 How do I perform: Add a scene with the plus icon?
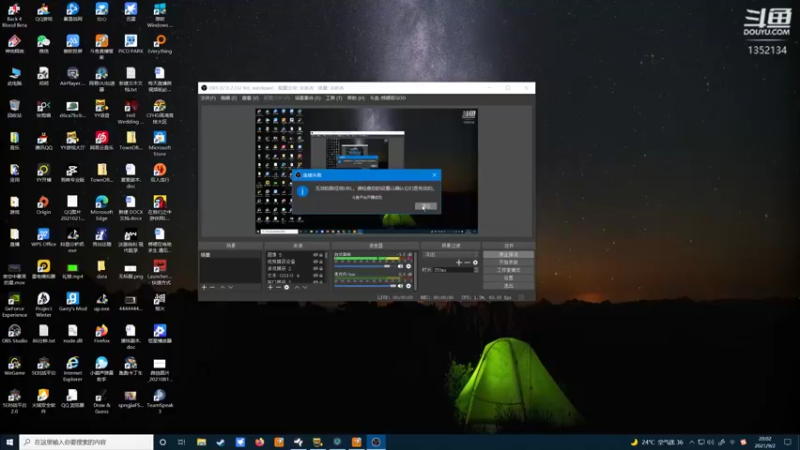(x=204, y=287)
